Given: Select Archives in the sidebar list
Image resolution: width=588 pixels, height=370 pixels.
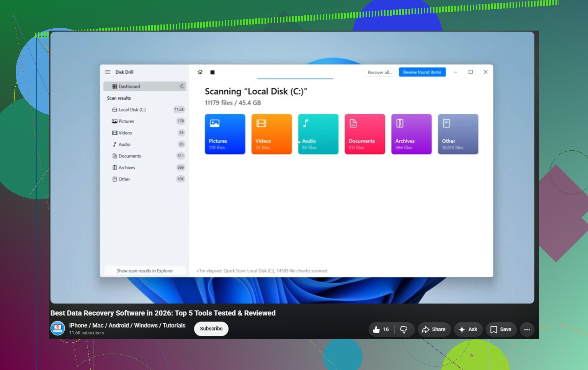Looking at the screenshot, I should pos(145,168).
